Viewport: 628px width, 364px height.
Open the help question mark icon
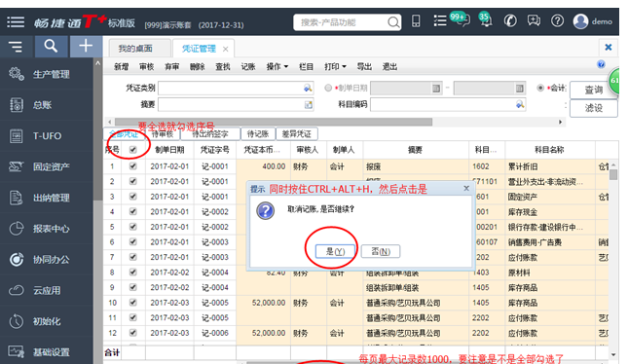557,20
